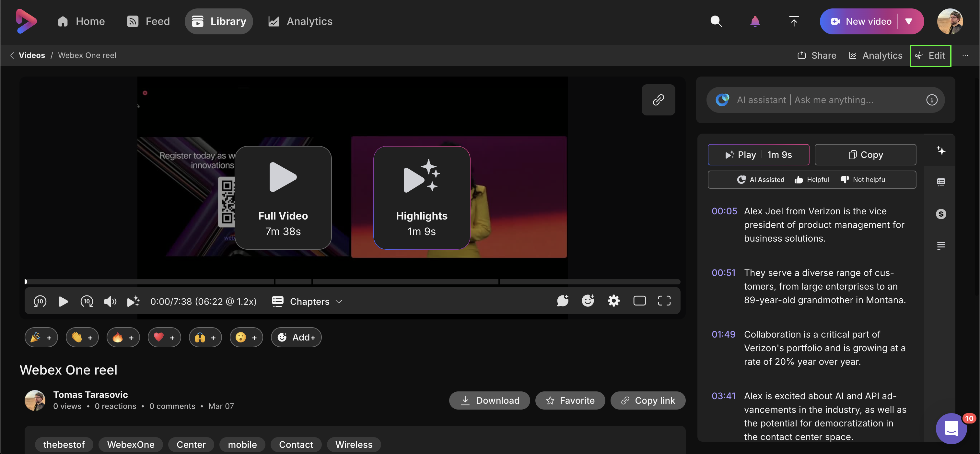The width and height of the screenshot is (980, 454).
Task: Copy the highlights summary
Action: coord(865,154)
